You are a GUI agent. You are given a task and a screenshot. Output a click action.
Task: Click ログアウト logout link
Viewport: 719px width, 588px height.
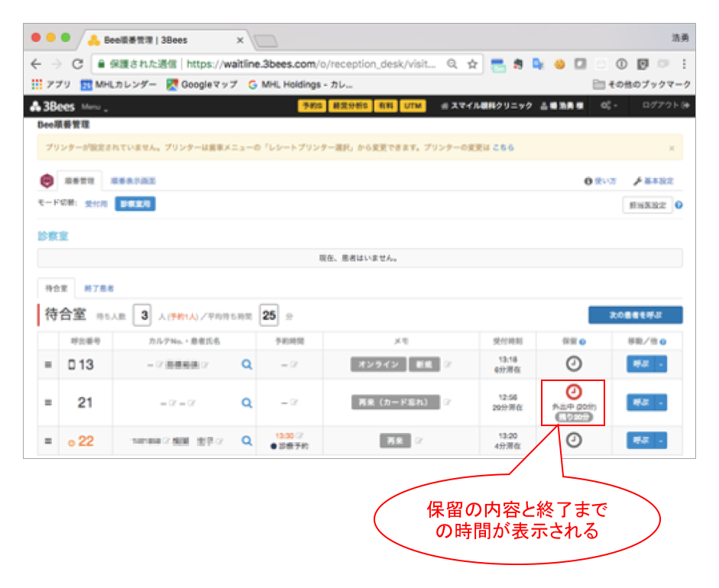point(666,105)
